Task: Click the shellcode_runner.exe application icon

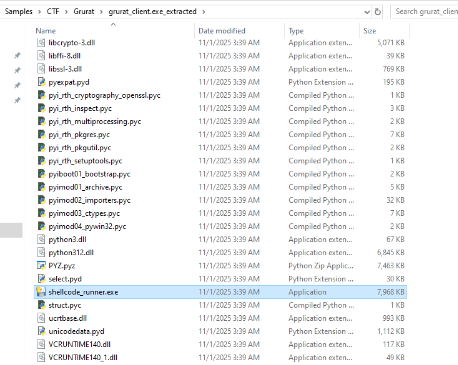Action: [41, 292]
